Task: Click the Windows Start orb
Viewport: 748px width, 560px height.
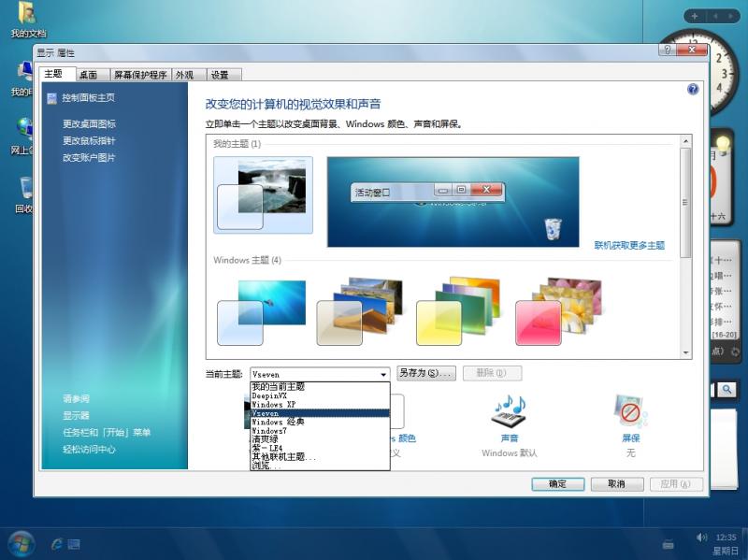Action: coord(21,544)
